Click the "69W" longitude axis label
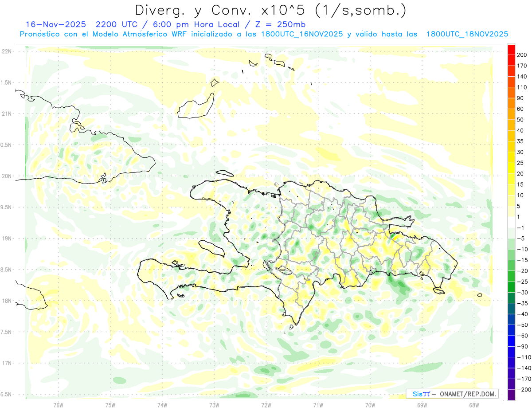The width and height of the screenshot is (532, 411). tap(422, 405)
